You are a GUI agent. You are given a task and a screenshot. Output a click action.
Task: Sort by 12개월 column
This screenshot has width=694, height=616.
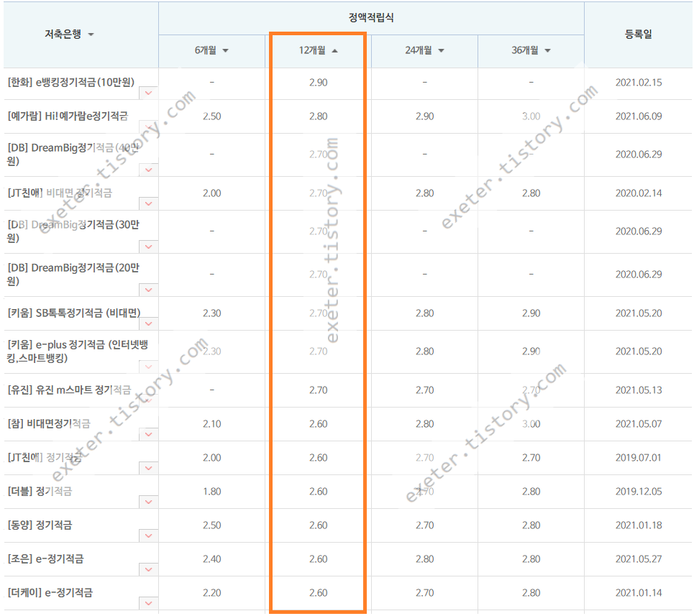(x=334, y=51)
